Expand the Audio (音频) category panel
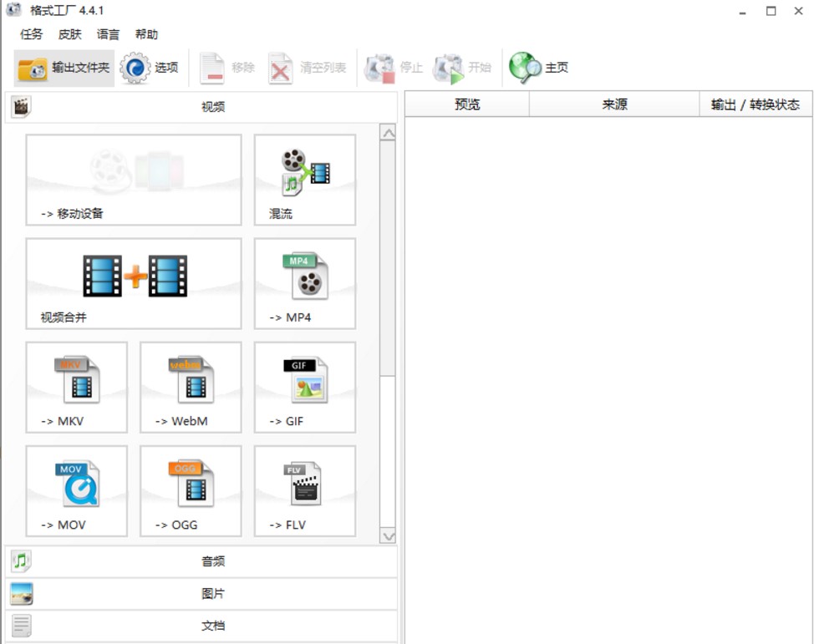814x644 pixels. [201, 561]
